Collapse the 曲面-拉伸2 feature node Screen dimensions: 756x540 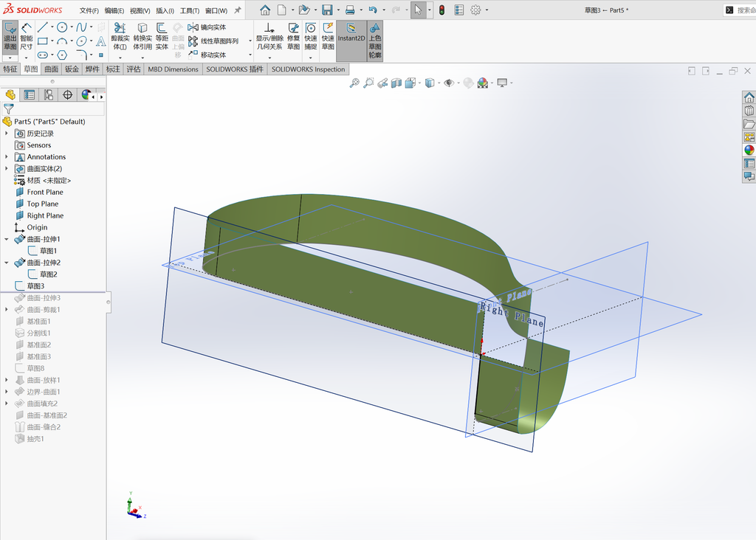pos(6,263)
